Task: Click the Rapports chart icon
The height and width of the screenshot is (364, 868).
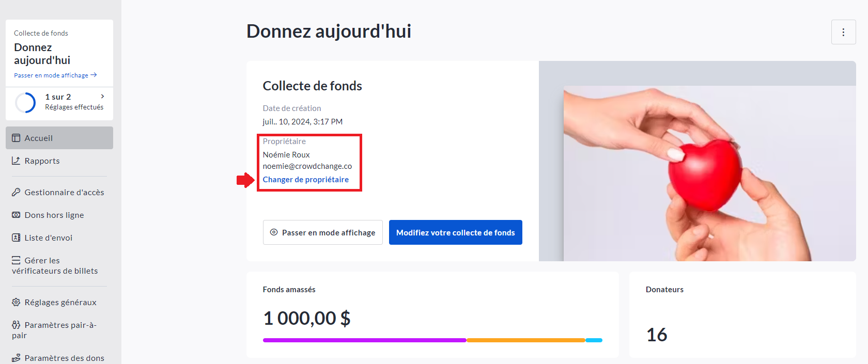Action: coord(16,161)
